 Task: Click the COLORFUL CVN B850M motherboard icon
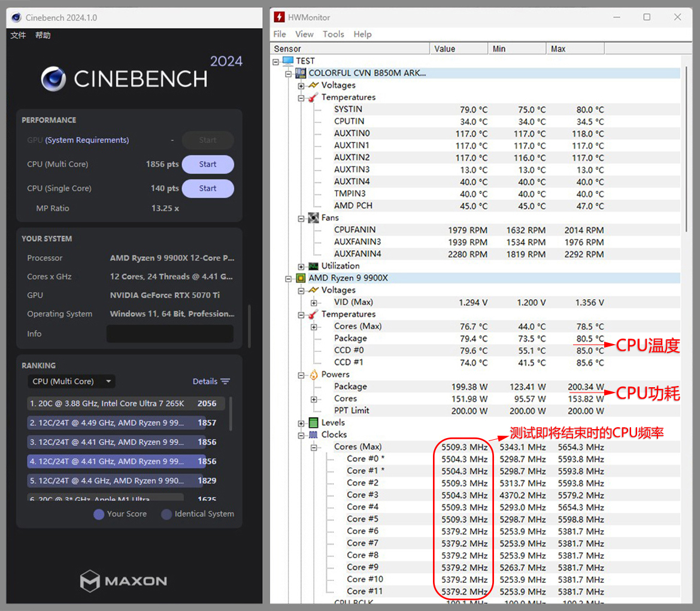(301, 73)
